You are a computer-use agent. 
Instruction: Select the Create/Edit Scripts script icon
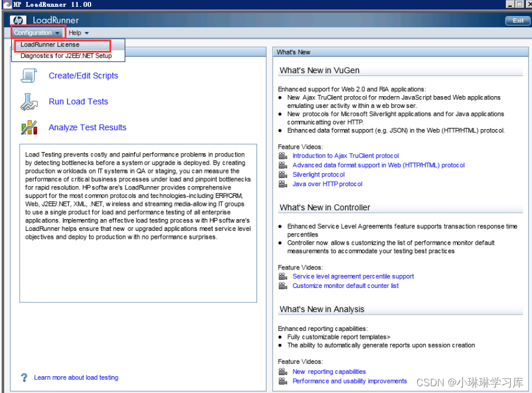tap(28, 75)
